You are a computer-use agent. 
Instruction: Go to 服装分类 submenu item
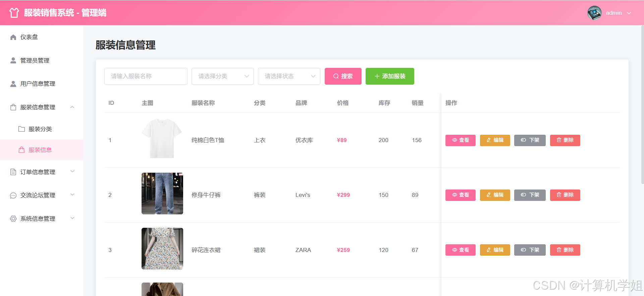[42, 129]
